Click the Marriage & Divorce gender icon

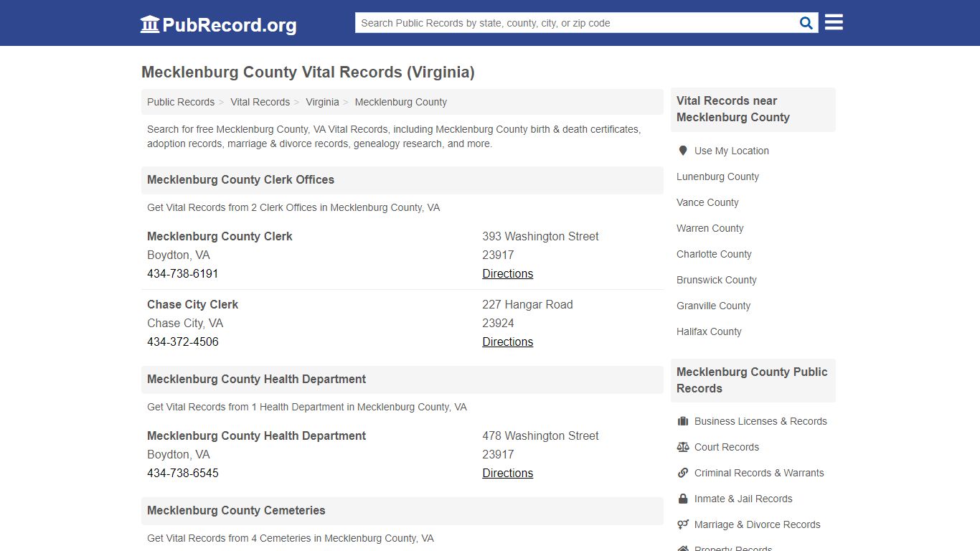coord(683,524)
